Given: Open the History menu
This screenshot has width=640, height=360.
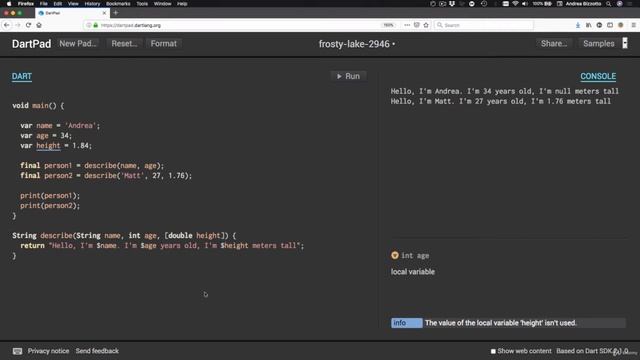Looking at the screenshot, I should click(92, 4).
